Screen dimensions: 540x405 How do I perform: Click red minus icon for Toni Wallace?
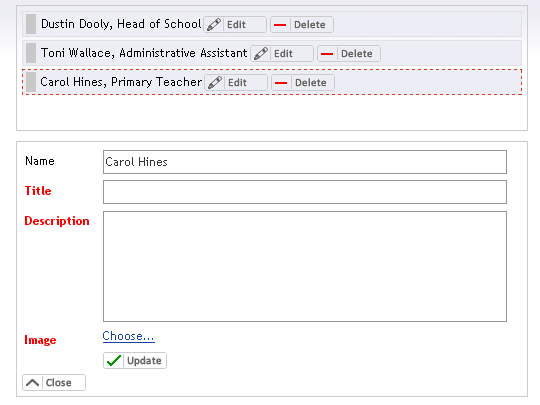coord(327,54)
